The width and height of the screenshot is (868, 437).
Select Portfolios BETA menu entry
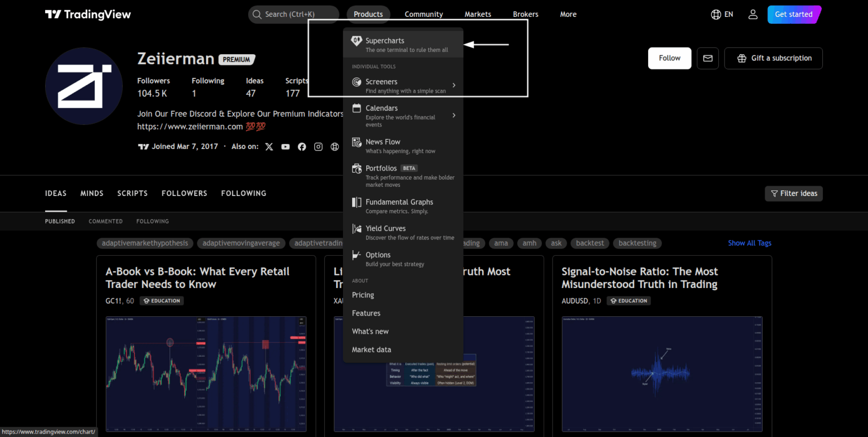pyautogui.click(x=403, y=176)
